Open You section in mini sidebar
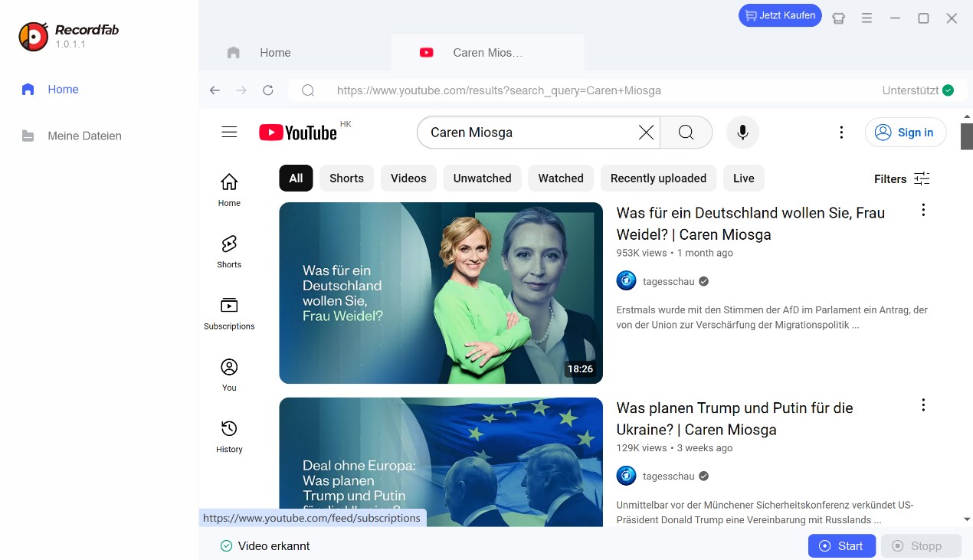Screen dimensions: 973x560 pos(229,375)
